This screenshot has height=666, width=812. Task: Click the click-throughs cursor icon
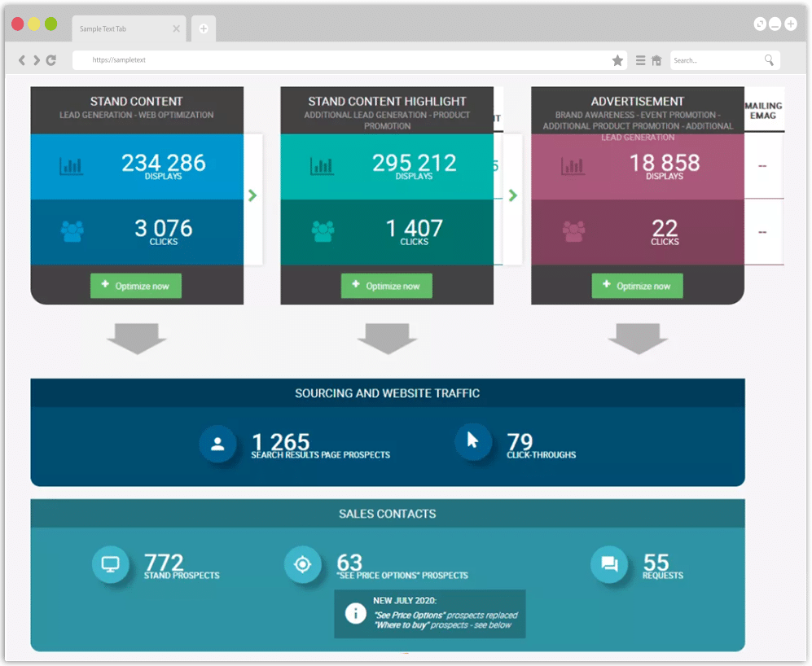point(473,442)
